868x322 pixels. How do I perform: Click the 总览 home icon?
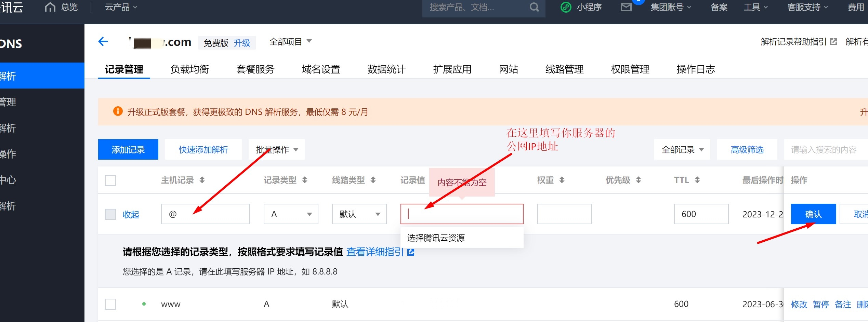(50, 7)
